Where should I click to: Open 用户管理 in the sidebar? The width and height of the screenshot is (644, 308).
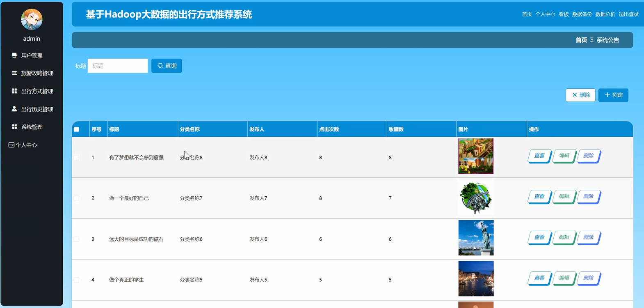click(x=32, y=55)
